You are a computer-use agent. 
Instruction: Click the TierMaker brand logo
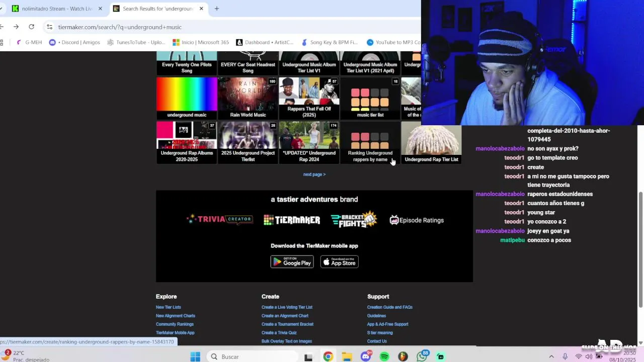pyautogui.click(x=292, y=220)
